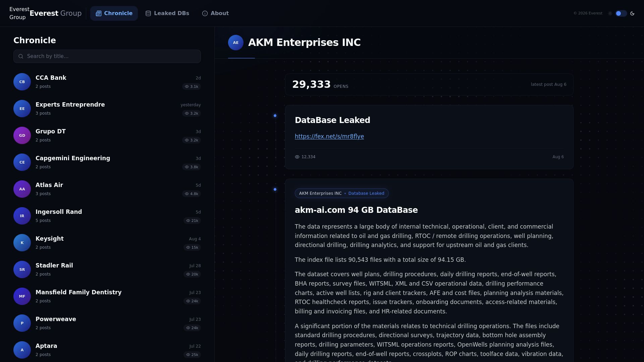The image size is (644, 362).
Task: Click the timeline dot beside DataBase Leaked post
Action: pos(275,116)
